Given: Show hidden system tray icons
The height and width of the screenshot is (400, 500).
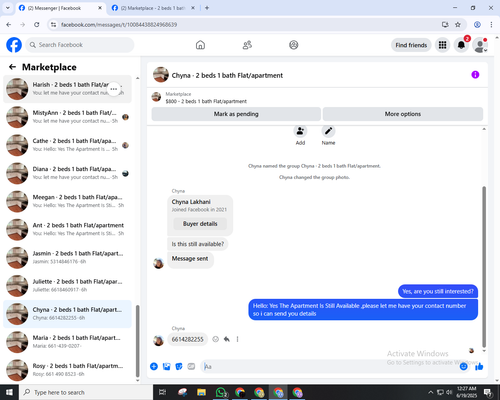Looking at the screenshot, I should [x=430, y=392].
